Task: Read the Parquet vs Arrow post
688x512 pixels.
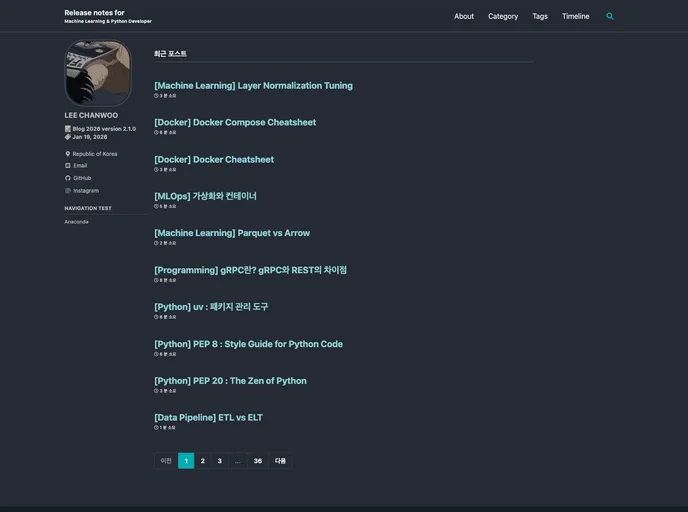Action: click(232, 233)
